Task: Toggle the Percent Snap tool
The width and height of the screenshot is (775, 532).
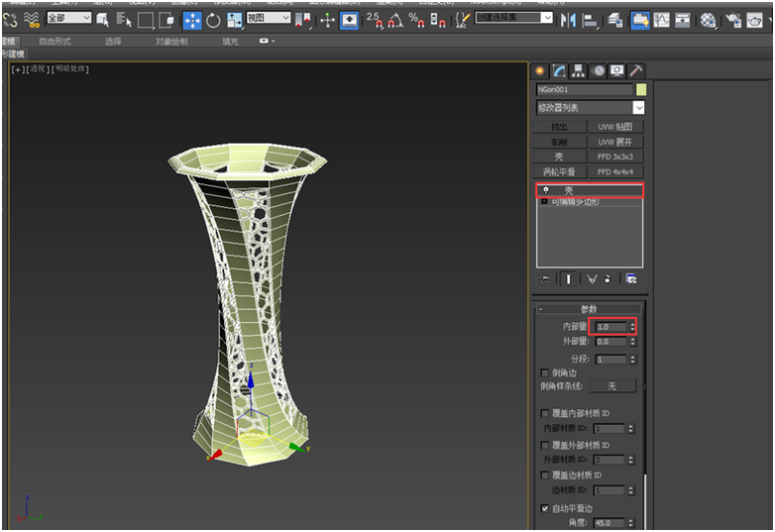Action: (416, 20)
